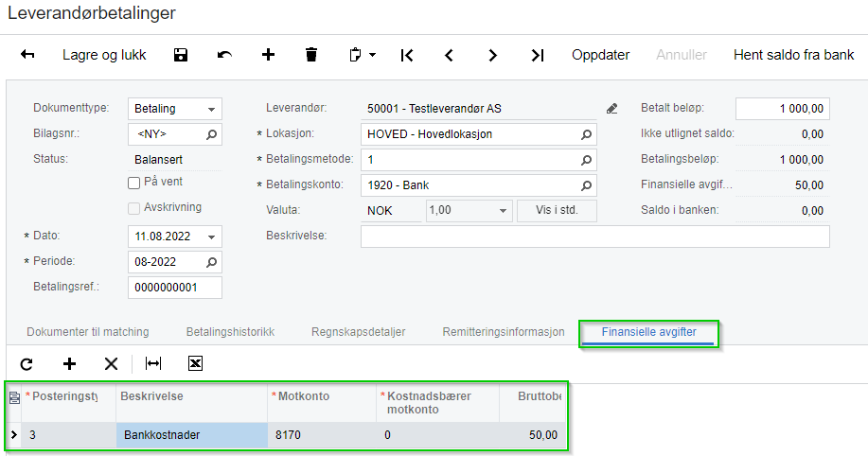Toggle the Avskrivning checkbox

(x=134, y=208)
